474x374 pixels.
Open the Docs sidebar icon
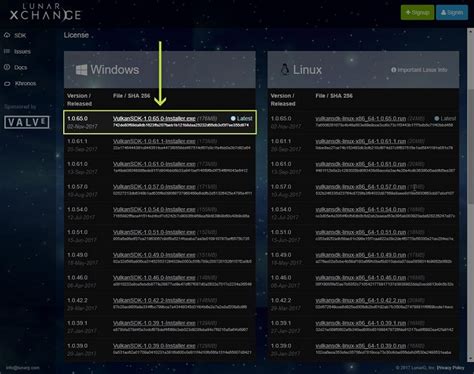coord(7,67)
